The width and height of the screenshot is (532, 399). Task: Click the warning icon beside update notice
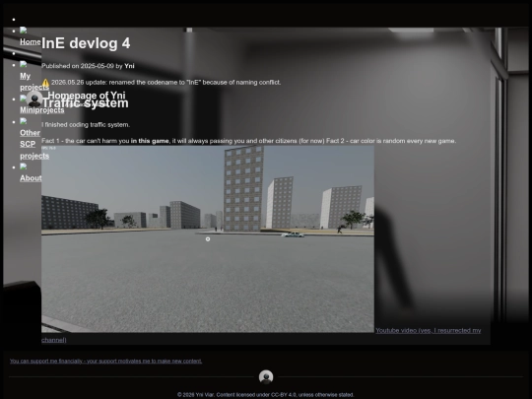45,83
